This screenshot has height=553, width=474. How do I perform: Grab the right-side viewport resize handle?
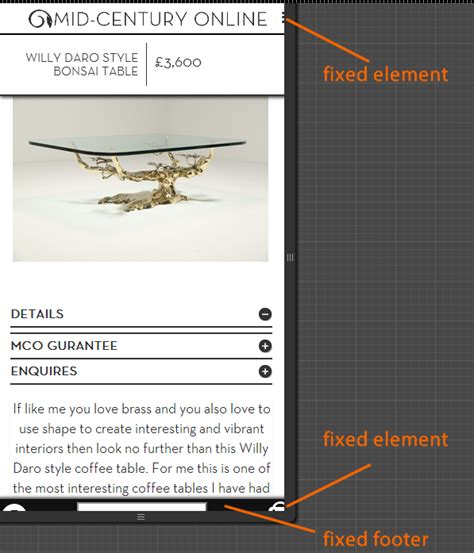tap(290, 257)
